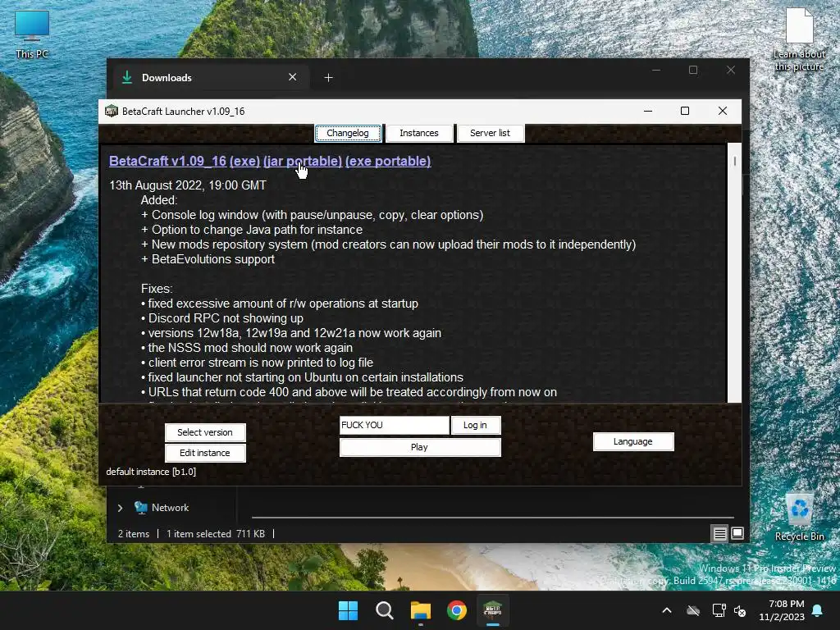Click the Select version button

205,432
